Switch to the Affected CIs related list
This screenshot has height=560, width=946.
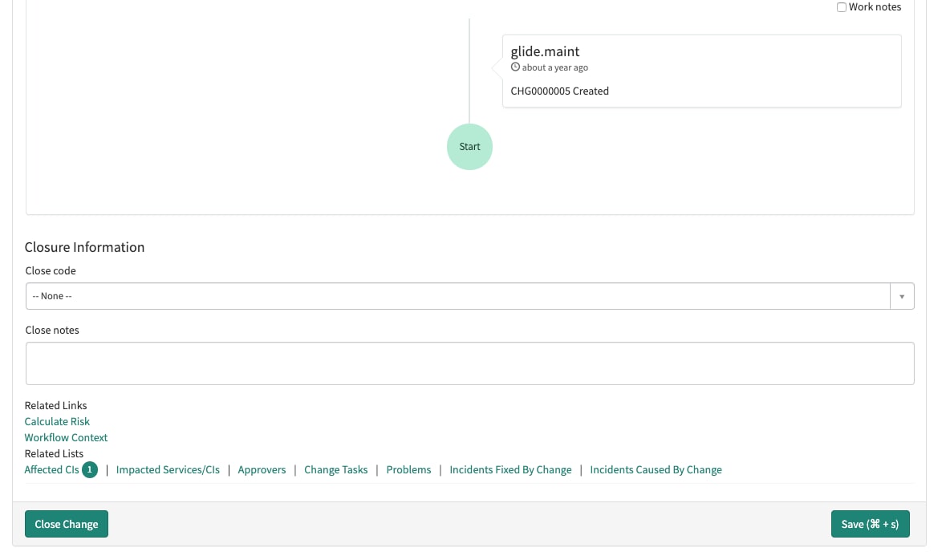(51, 469)
